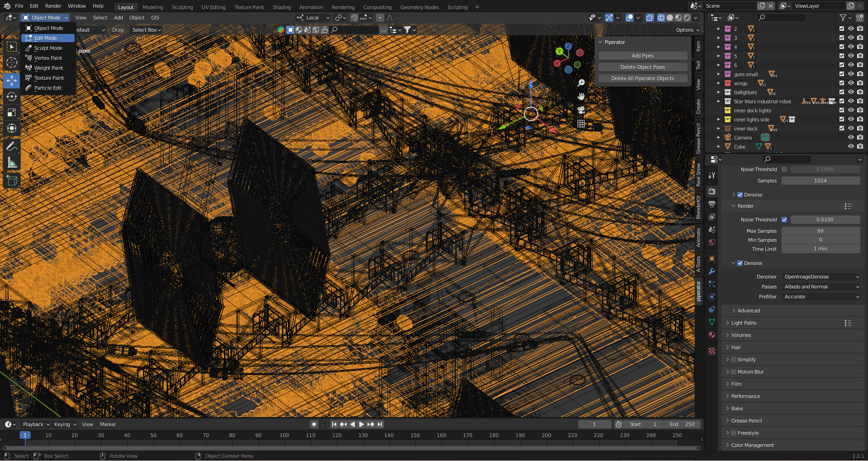
Task: Toggle the Render Denoise checkbox
Action: 740,263
